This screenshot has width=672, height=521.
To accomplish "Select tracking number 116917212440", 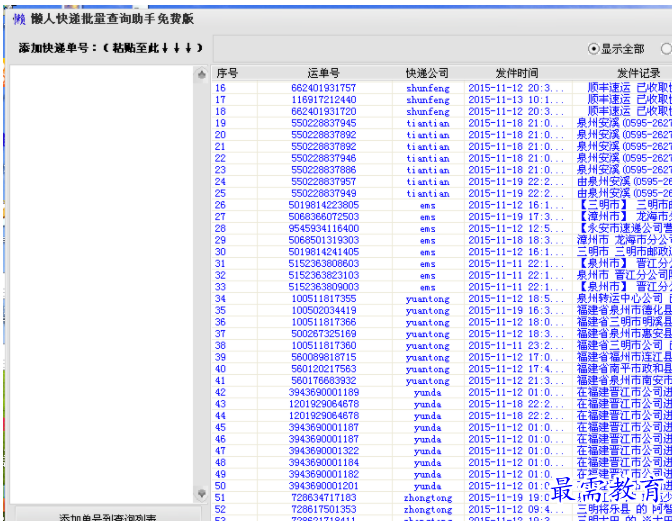I will coord(324,100).
